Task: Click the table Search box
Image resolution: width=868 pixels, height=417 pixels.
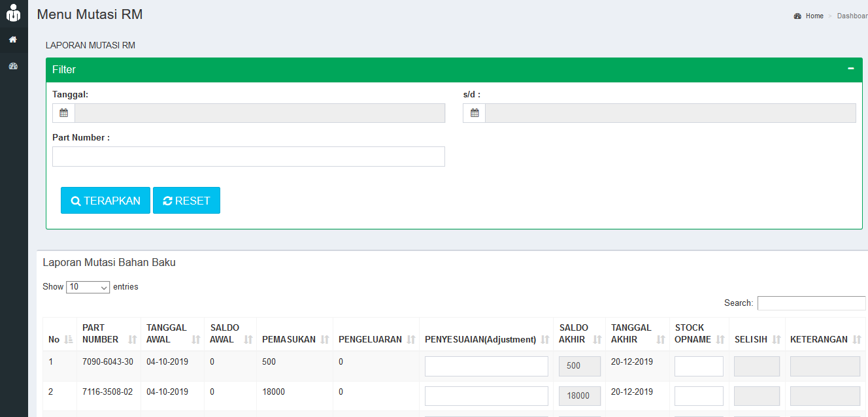Action: pos(811,303)
